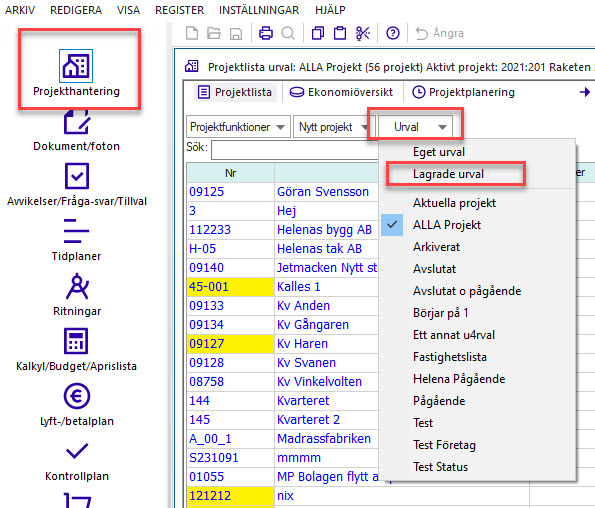Choose Lagrade urval from the menu
595x508 pixels.
pyautogui.click(x=448, y=174)
